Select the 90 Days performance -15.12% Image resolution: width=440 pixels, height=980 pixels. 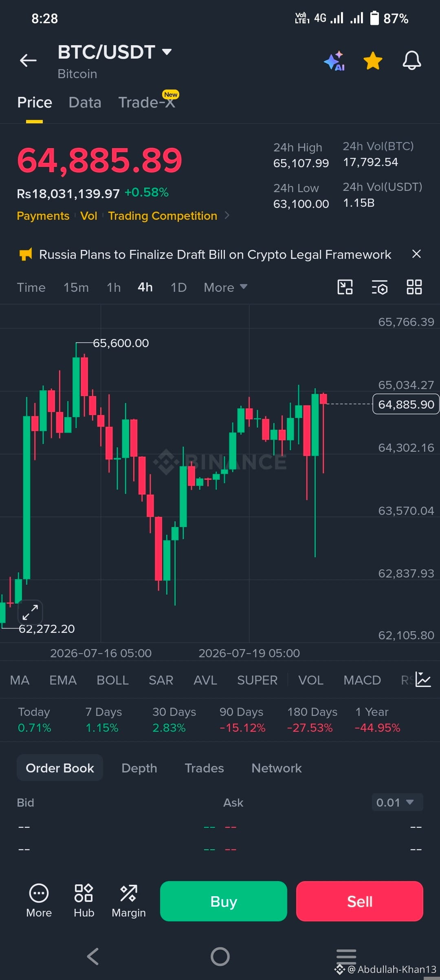pos(242,728)
